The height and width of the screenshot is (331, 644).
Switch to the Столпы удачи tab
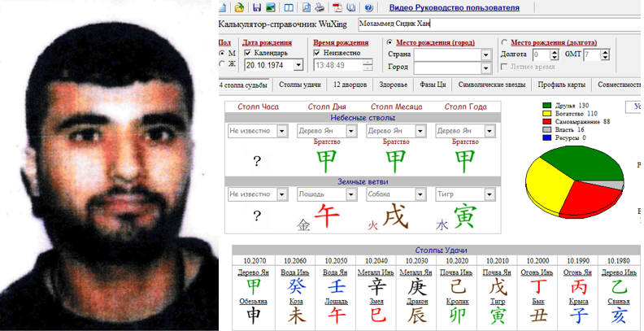(x=300, y=85)
